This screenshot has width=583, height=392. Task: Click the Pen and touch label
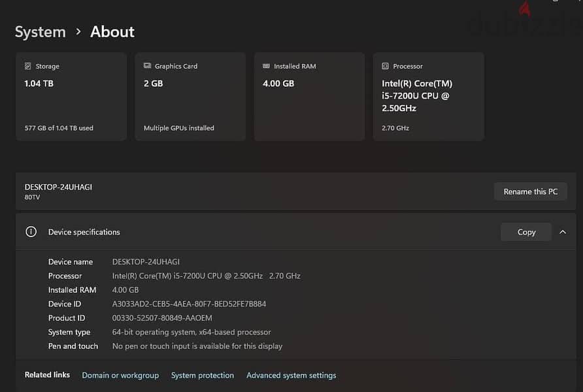coord(73,346)
